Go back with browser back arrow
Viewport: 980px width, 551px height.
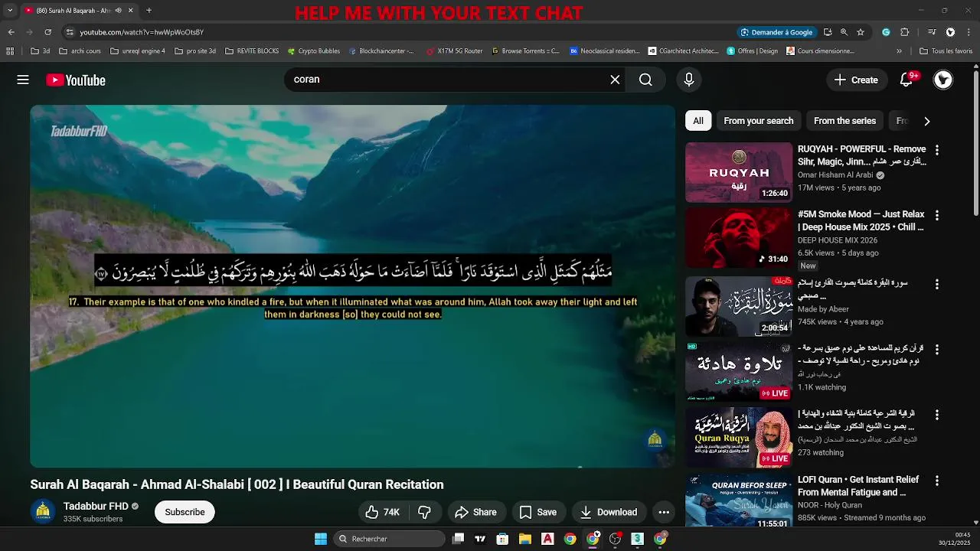pos(11,32)
